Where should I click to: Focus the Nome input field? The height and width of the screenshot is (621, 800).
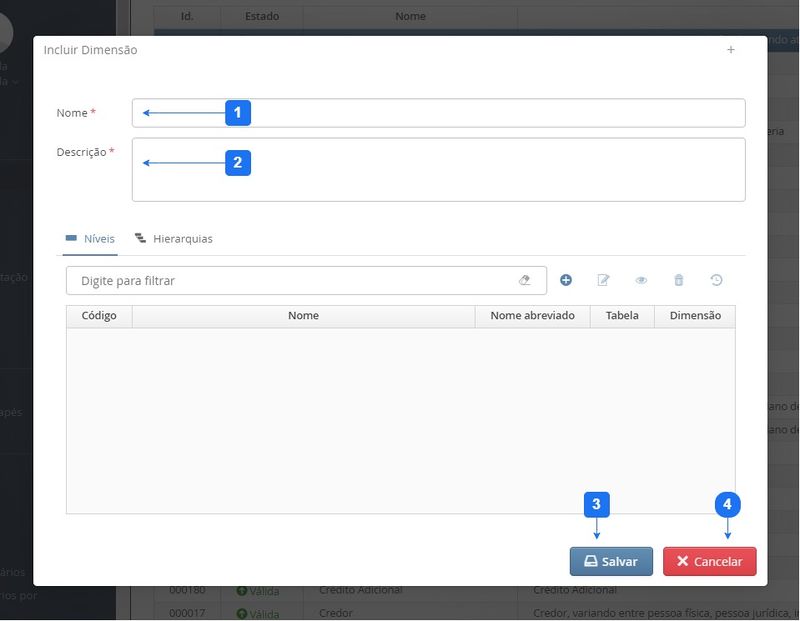pos(438,113)
